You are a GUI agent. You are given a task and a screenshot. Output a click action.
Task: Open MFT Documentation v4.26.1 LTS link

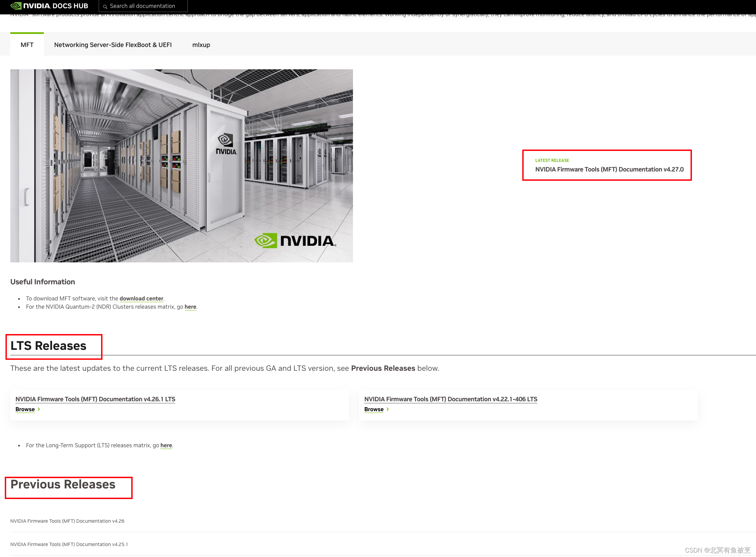(95, 399)
